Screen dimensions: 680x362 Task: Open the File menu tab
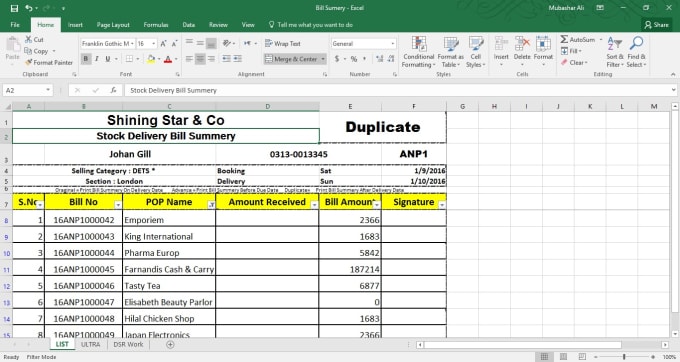15,25
